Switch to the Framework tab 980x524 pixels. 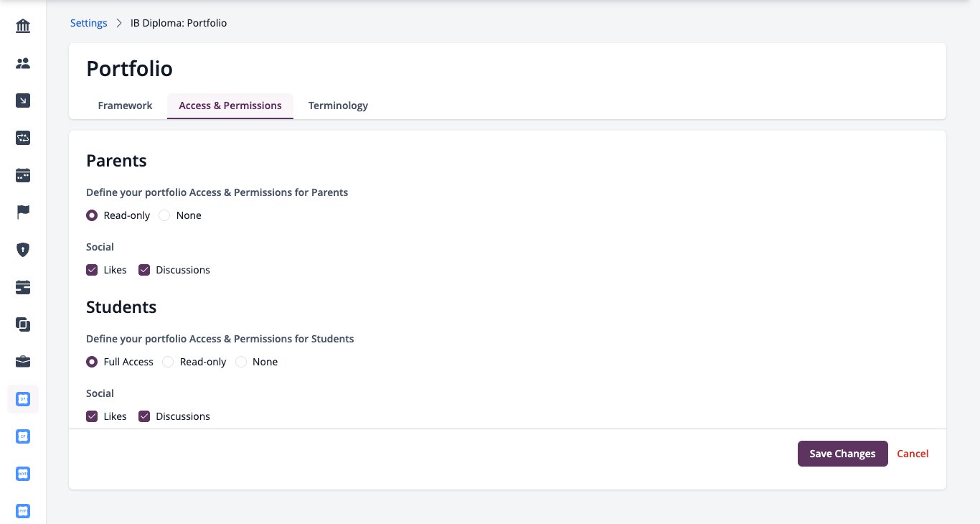[125, 106]
